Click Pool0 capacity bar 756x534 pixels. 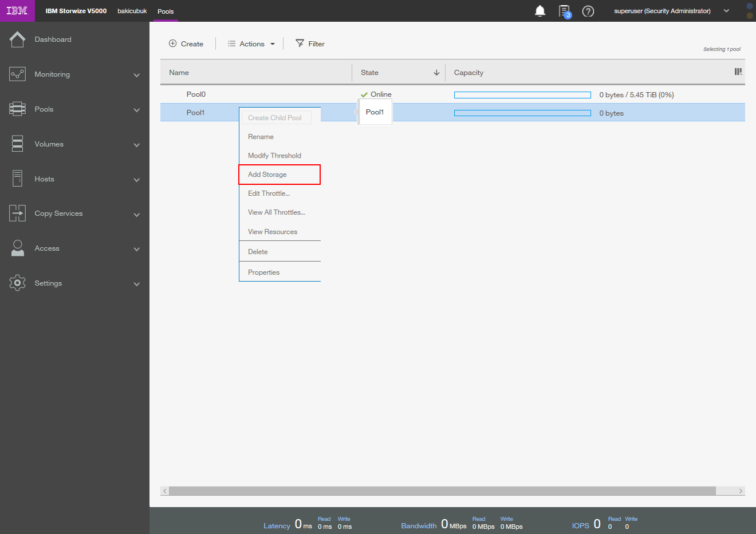522,95
